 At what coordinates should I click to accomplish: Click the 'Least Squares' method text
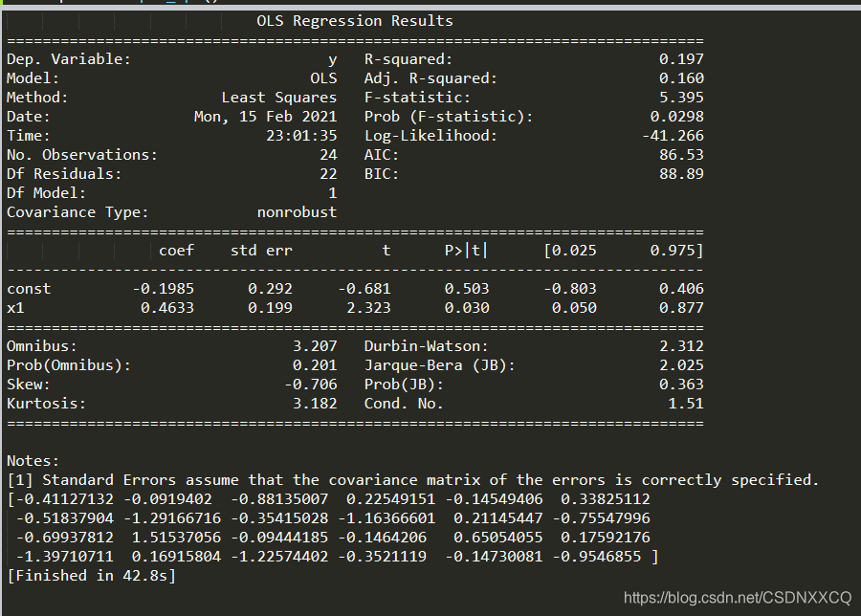pyautogui.click(x=279, y=98)
